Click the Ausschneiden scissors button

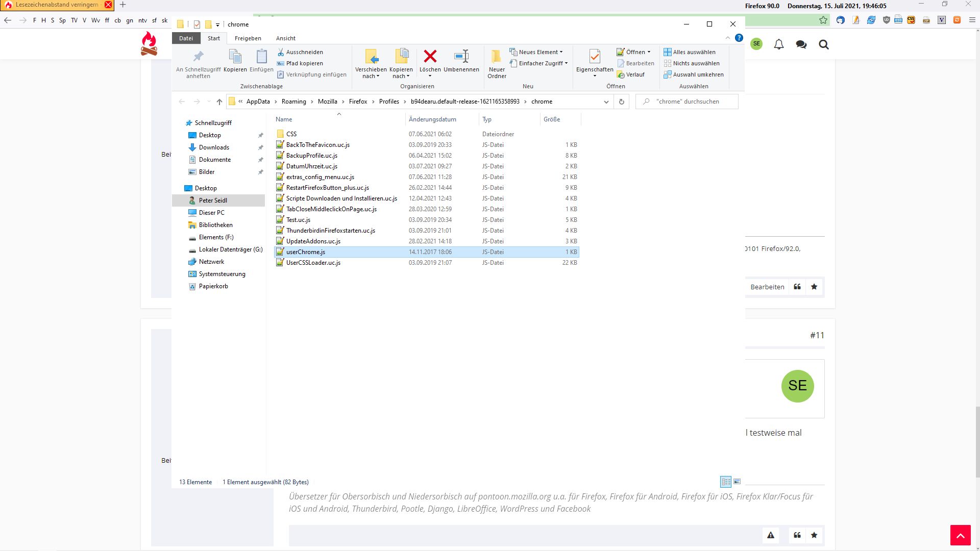tap(300, 52)
